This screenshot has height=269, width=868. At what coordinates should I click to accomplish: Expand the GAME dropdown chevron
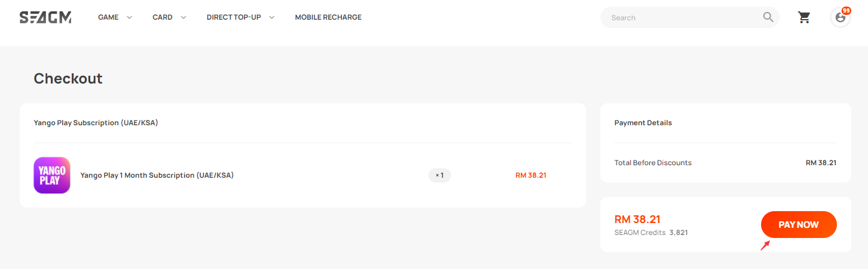(x=130, y=17)
